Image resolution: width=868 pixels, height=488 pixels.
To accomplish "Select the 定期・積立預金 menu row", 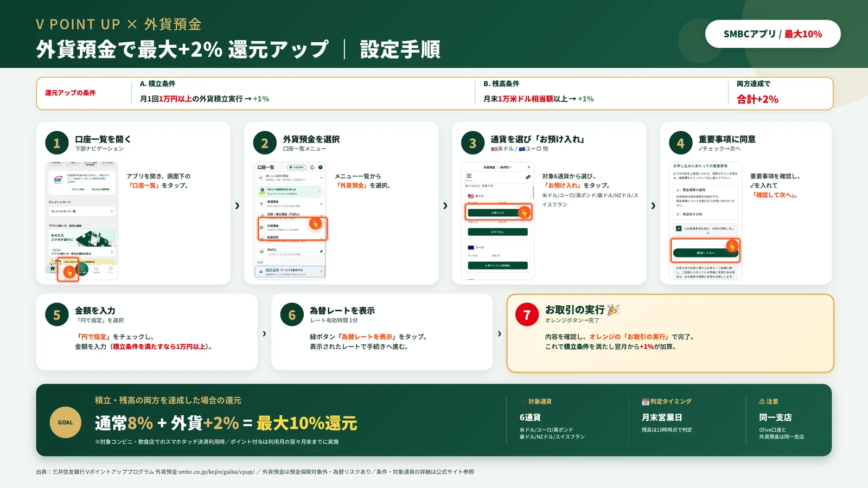I will [x=290, y=215].
